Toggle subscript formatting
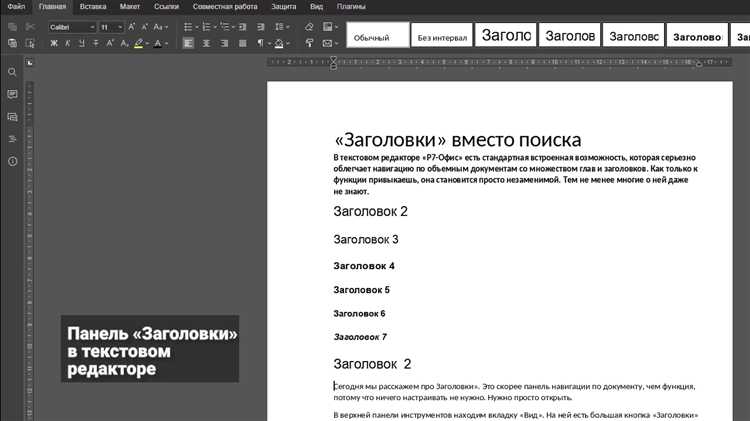 coord(124,44)
